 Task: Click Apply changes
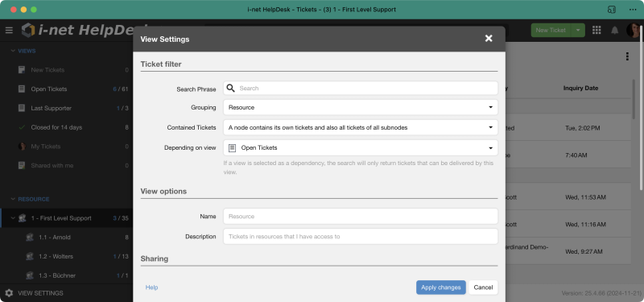pyautogui.click(x=440, y=288)
